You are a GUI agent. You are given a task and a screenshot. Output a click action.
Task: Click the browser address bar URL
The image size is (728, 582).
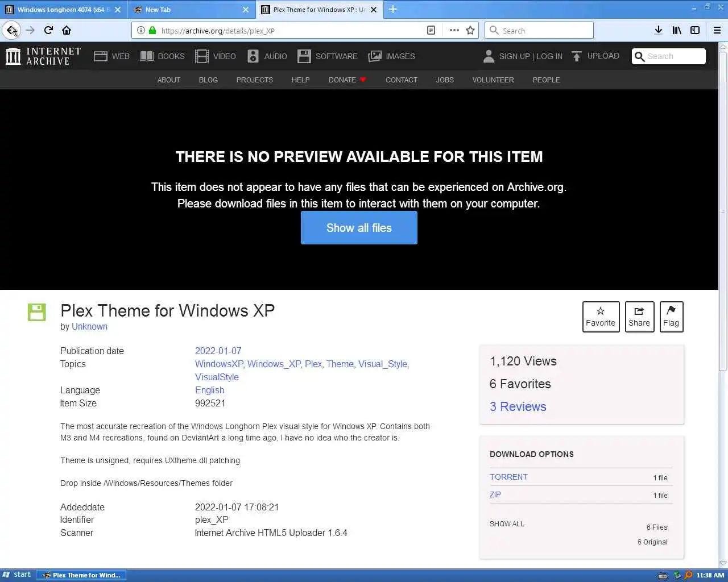point(218,31)
